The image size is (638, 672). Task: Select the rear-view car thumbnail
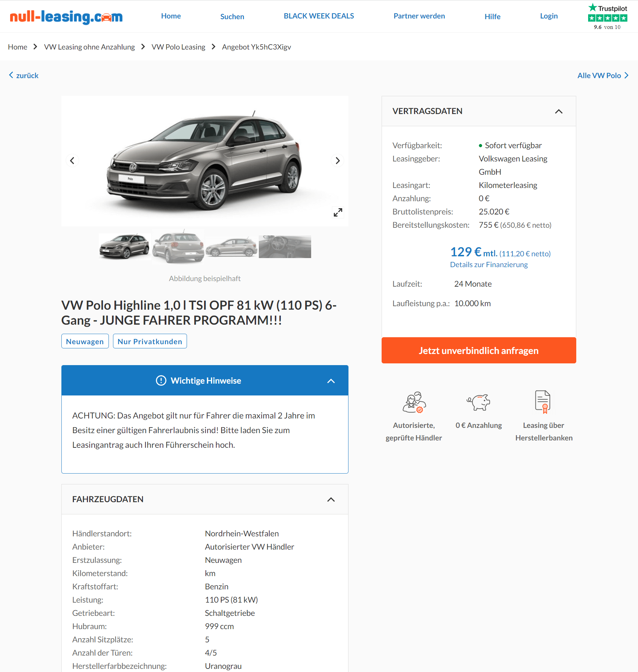click(x=178, y=247)
